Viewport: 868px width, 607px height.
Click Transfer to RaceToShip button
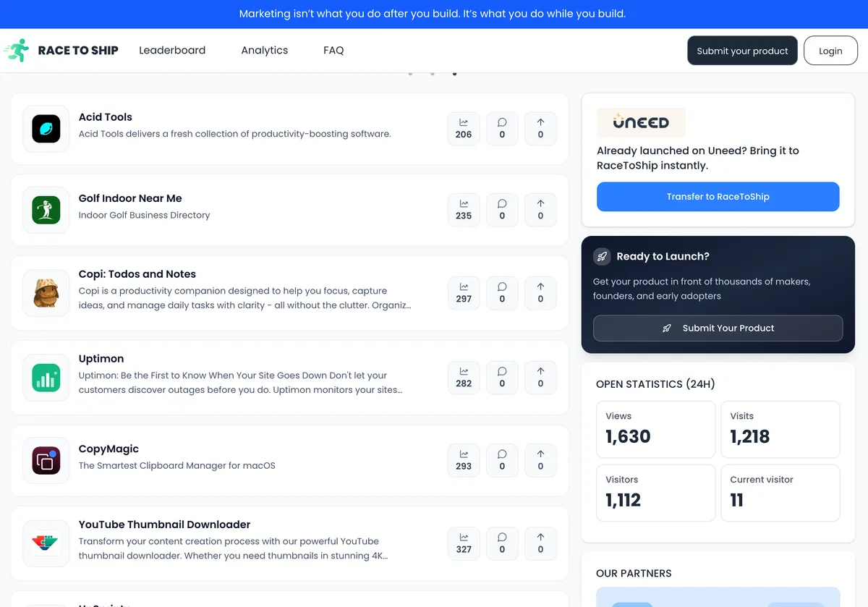click(718, 197)
